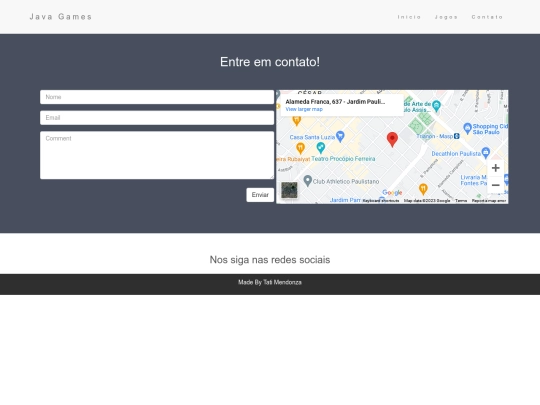Click the Entre em contato! heading
The height and width of the screenshot is (405, 540).
[270, 62]
